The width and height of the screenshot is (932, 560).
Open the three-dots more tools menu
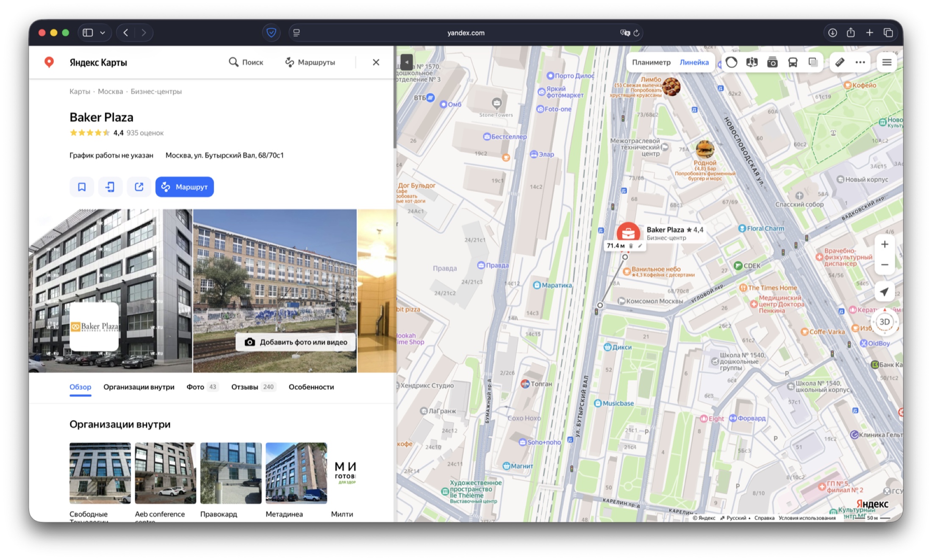tap(860, 62)
